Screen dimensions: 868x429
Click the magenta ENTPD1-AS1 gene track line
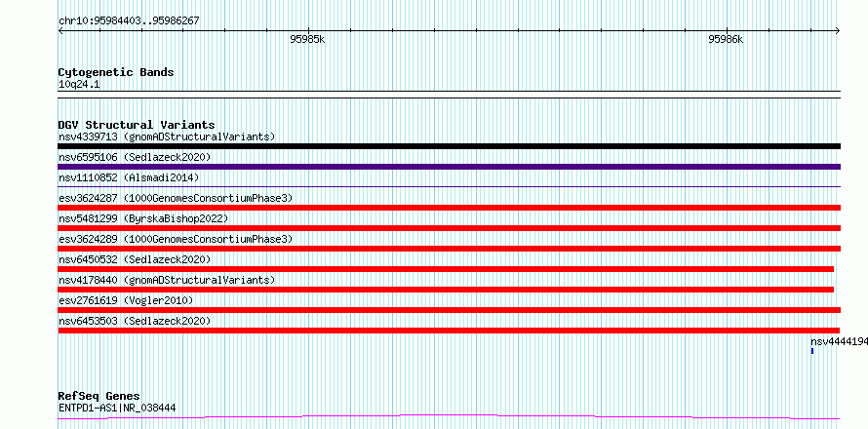[x=449, y=417]
